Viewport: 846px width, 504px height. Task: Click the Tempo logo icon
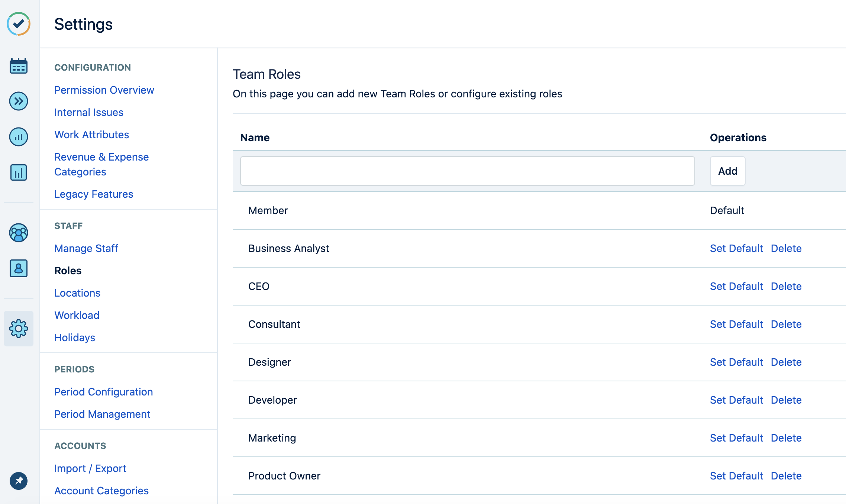19,24
